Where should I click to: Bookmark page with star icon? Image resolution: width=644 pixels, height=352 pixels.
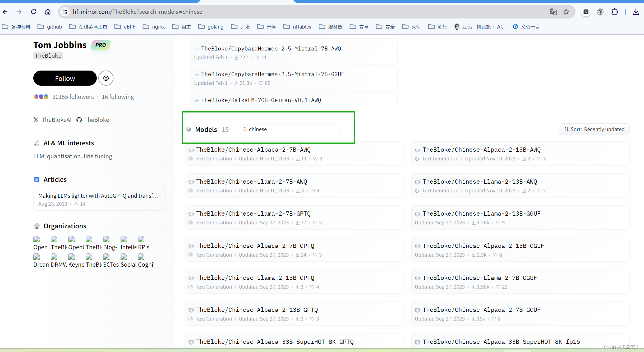[566, 12]
